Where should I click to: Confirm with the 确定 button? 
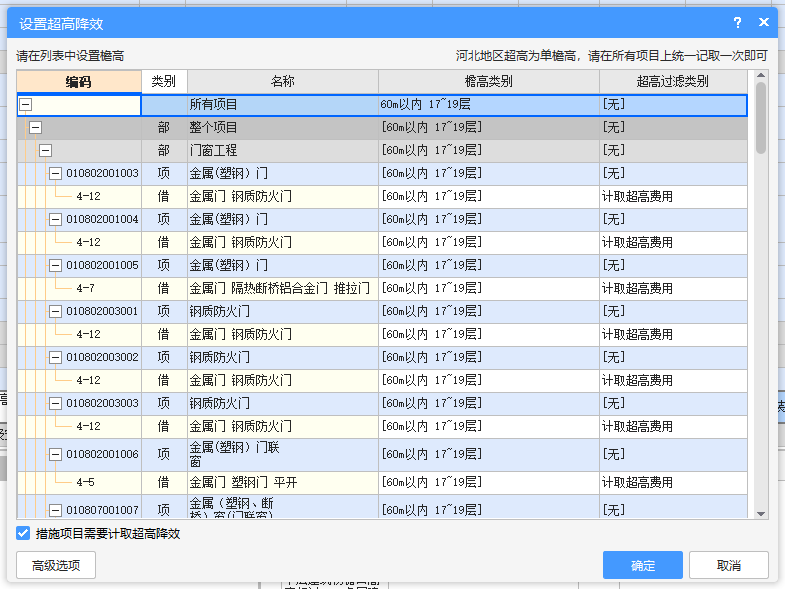(x=643, y=565)
